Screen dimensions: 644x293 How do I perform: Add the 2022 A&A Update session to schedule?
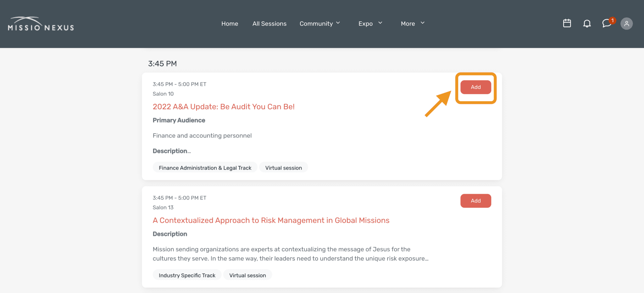click(x=475, y=87)
